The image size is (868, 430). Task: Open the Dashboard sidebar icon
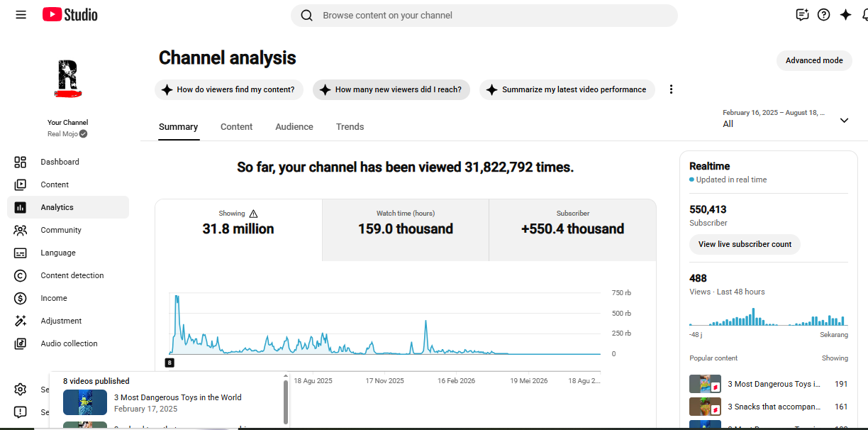21,162
